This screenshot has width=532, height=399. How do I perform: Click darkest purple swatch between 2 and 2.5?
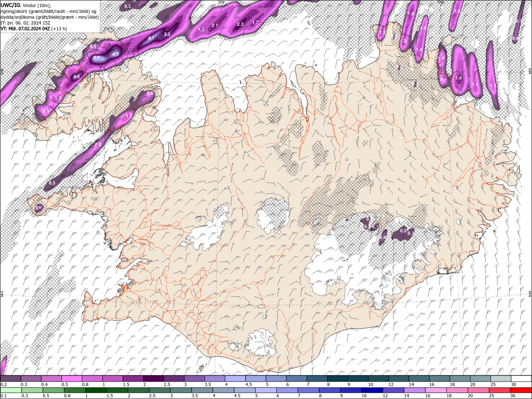(x=153, y=379)
